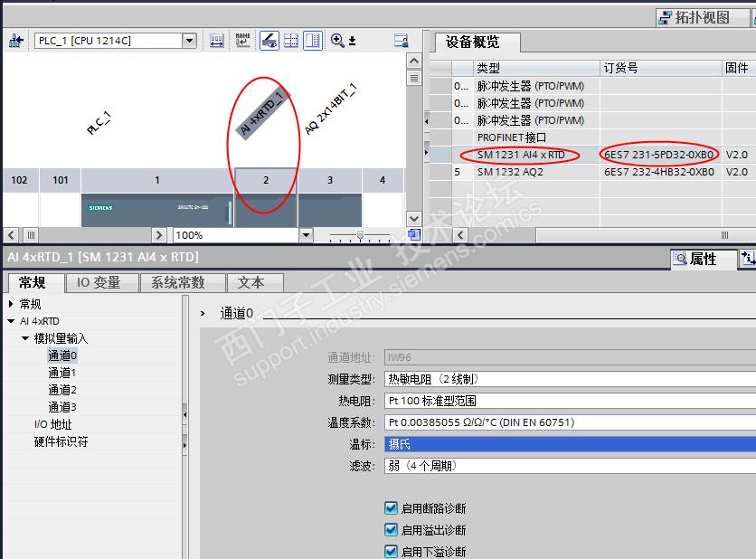The image size is (756, 559).
Task: Select I/O 地址 in the tree
Action: tap(53, 424)
